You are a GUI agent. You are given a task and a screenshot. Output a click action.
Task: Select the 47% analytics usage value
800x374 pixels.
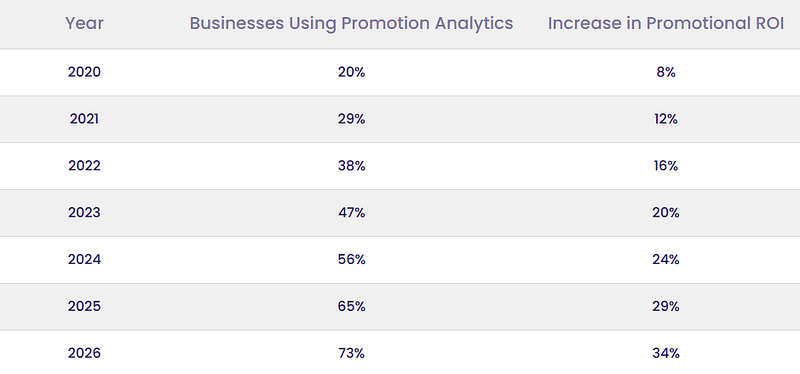click(x=352, y=213)
